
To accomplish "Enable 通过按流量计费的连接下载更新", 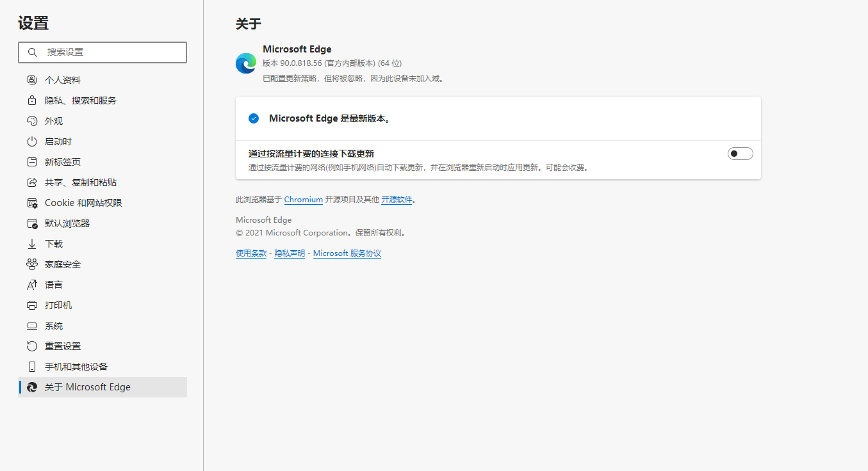I will pyautogui.click(x=740, y=153).
